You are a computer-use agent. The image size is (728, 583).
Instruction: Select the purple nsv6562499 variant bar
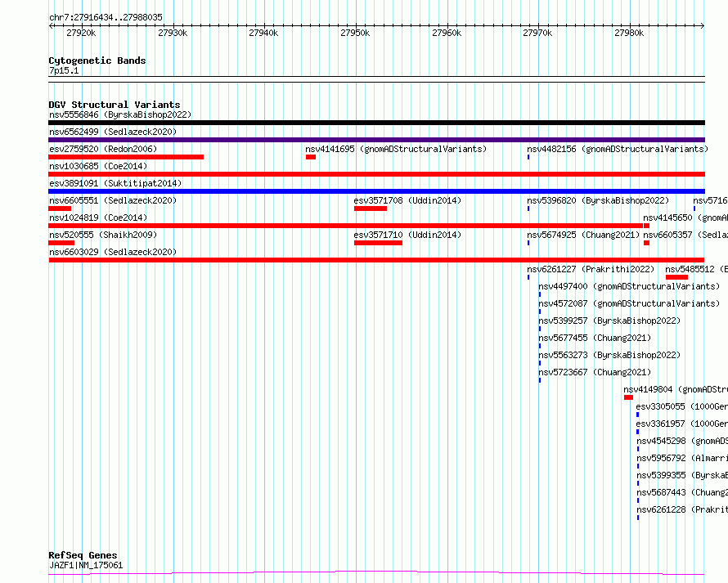[x=376, y=140]
